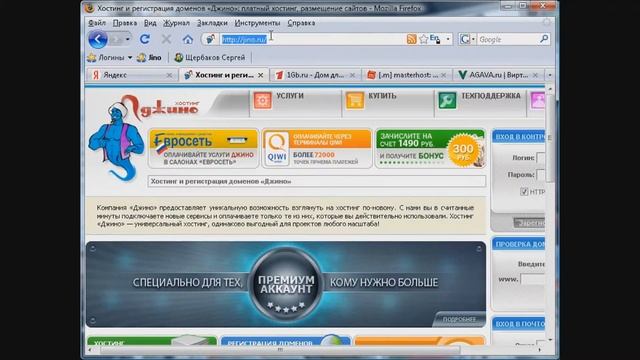This screenshot has width=640, height=360.
Task: Open the list all tabs dropdown
Action: pyautogui.click(x=550, y=76)
